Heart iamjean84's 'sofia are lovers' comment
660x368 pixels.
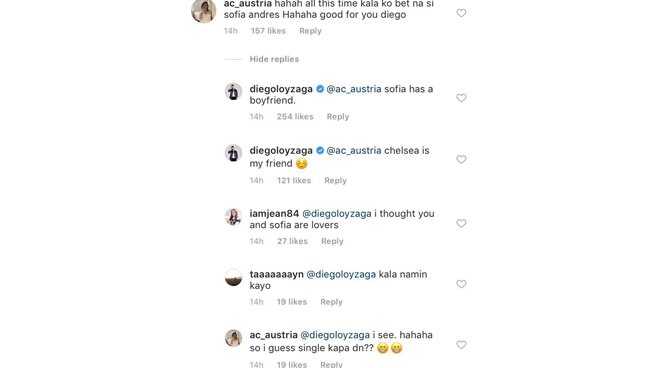click(x=461, y=224)
